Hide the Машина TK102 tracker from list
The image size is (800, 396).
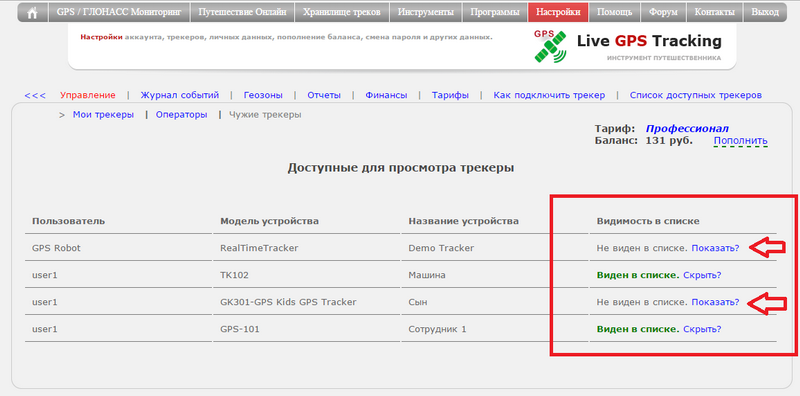(702, 275)
